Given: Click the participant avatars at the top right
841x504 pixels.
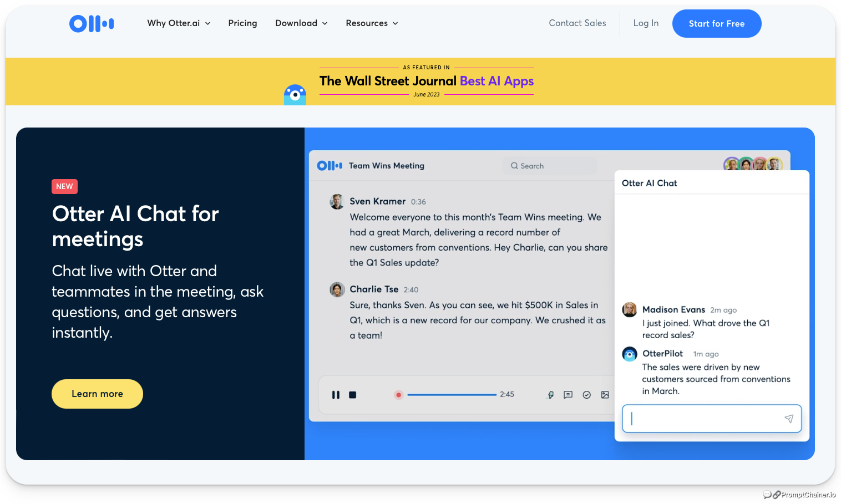Looking at the screenshot, I should tap(753, 164).
